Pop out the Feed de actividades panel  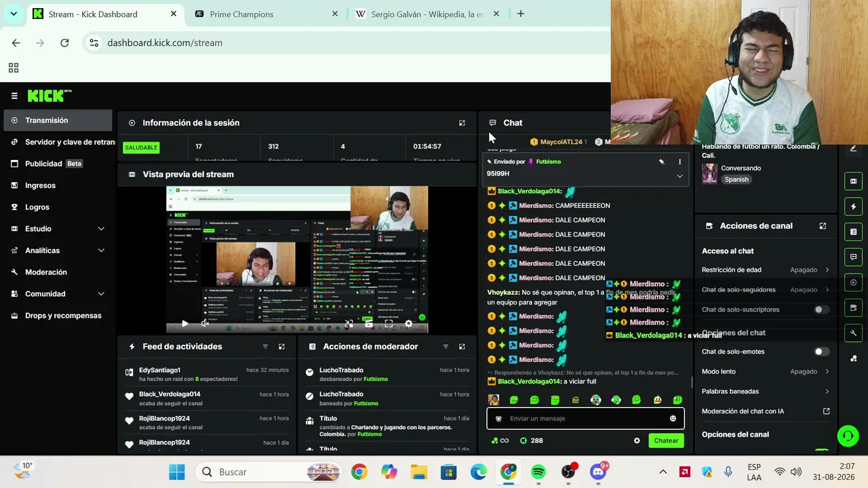click(281, 346)
